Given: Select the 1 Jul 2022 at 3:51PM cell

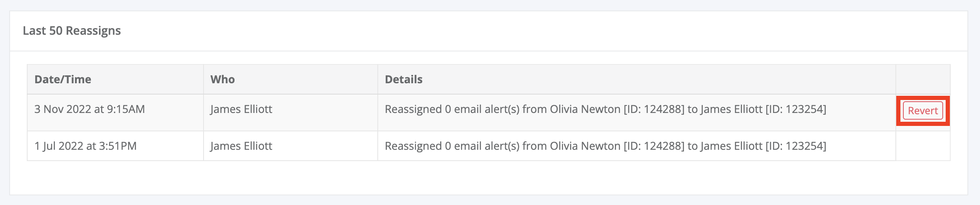Looking at the screenshot, I should (x=115, y=146).
